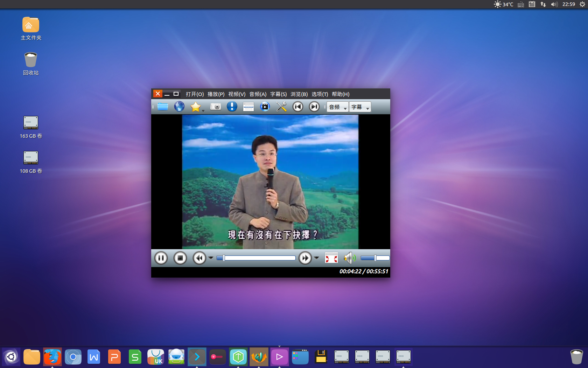Click on the volume slider
Screen dimensions: 588x368
tap(375, 258)
